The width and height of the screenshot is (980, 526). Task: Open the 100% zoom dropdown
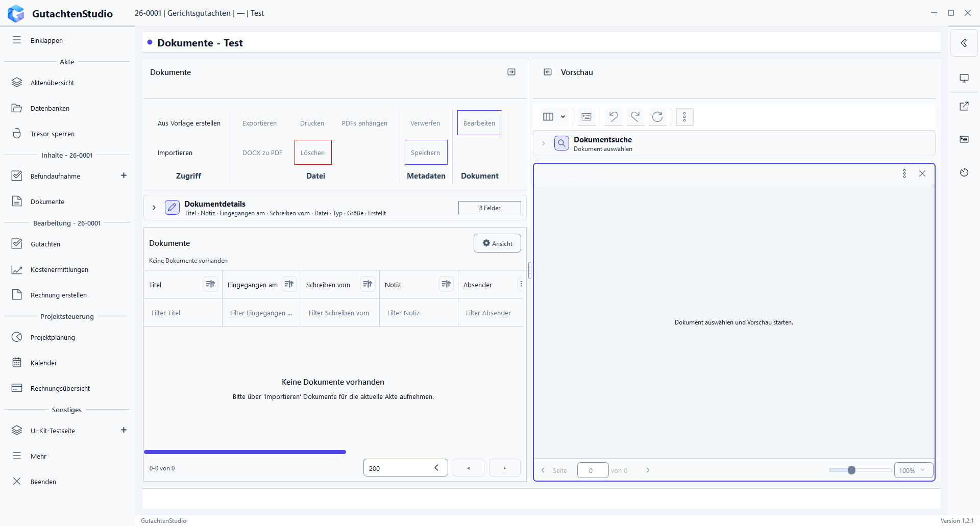914,470
